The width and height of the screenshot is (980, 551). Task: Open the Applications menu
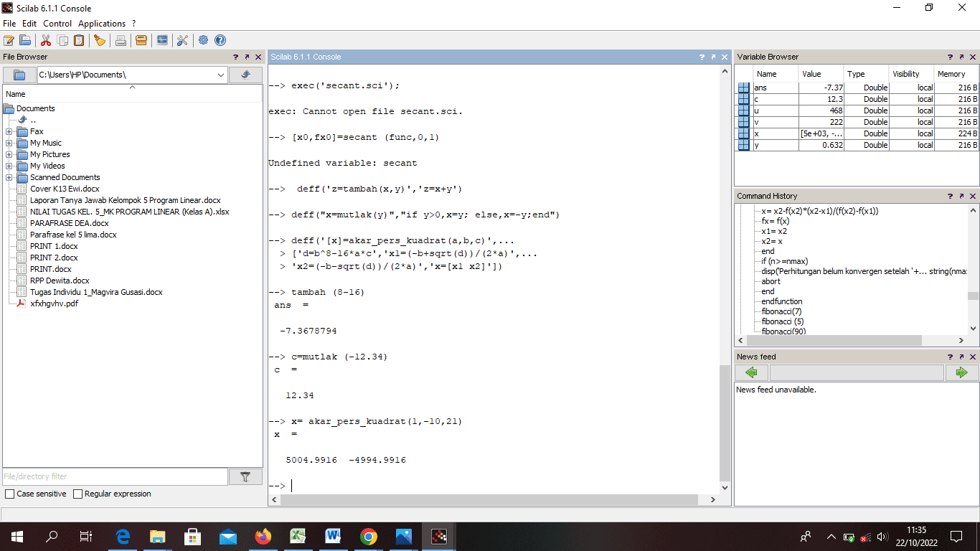(x=102, y=24)
